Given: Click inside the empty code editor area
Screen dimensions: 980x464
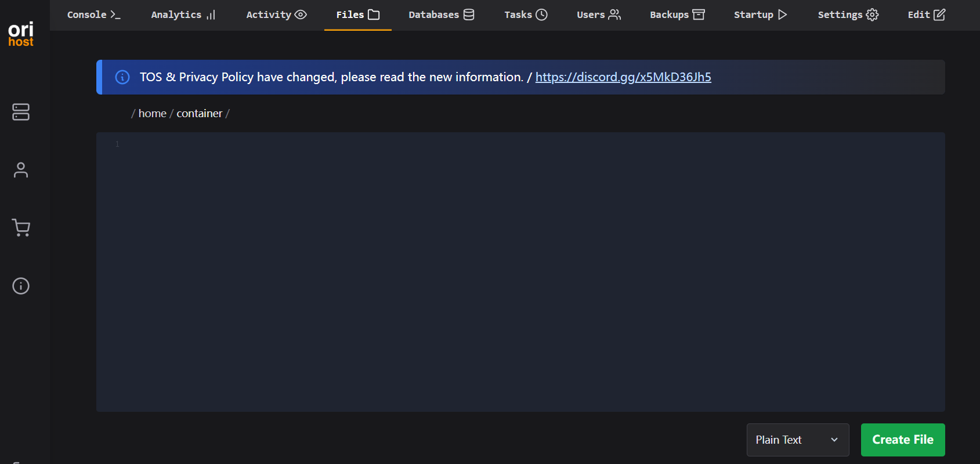Looking at the screenshot, I should pos(520,271).
